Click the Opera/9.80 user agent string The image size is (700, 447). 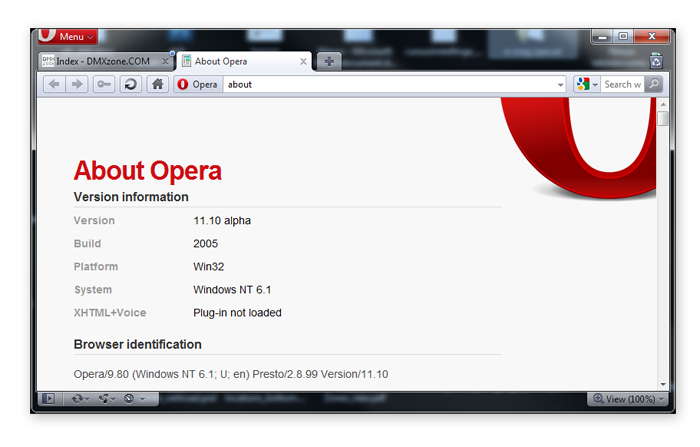click(x=231, y=374)
